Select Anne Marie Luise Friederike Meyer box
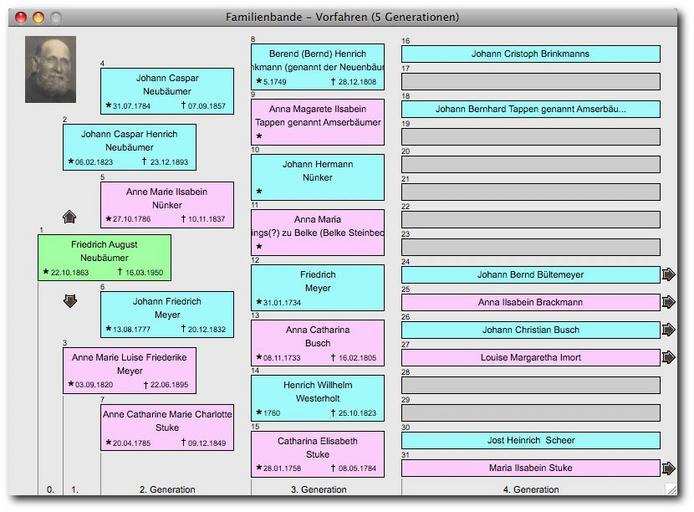 click(130, 370)
